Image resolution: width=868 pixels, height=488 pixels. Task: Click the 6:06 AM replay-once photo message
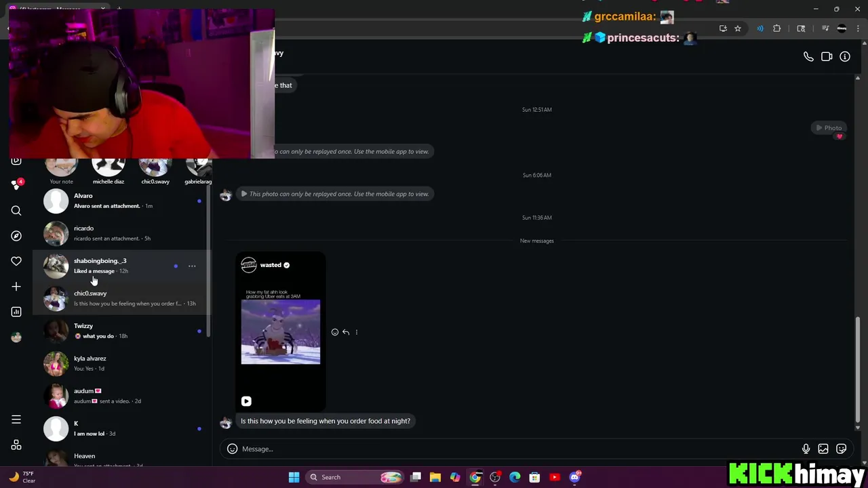pos(336,194)
